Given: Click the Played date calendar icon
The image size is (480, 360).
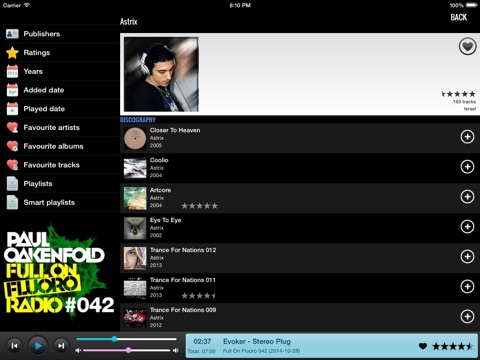Looking at the screenshot, I should tap(12, 109).
